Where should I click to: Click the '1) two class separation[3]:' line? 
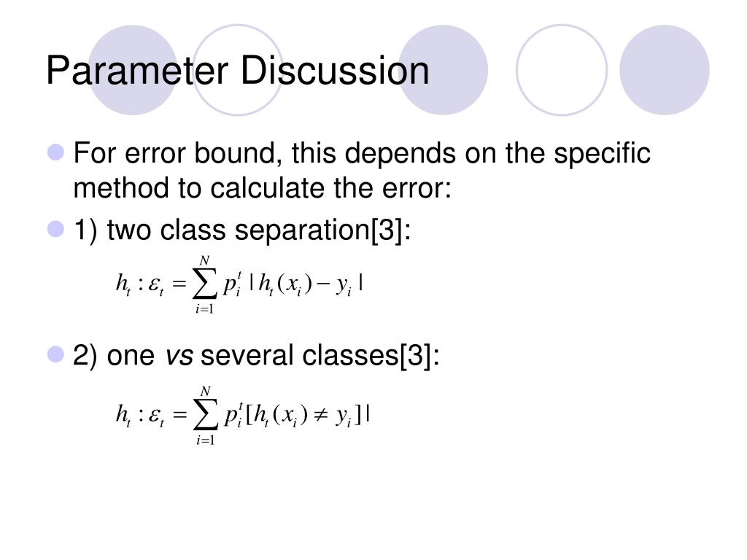point(242,230)
